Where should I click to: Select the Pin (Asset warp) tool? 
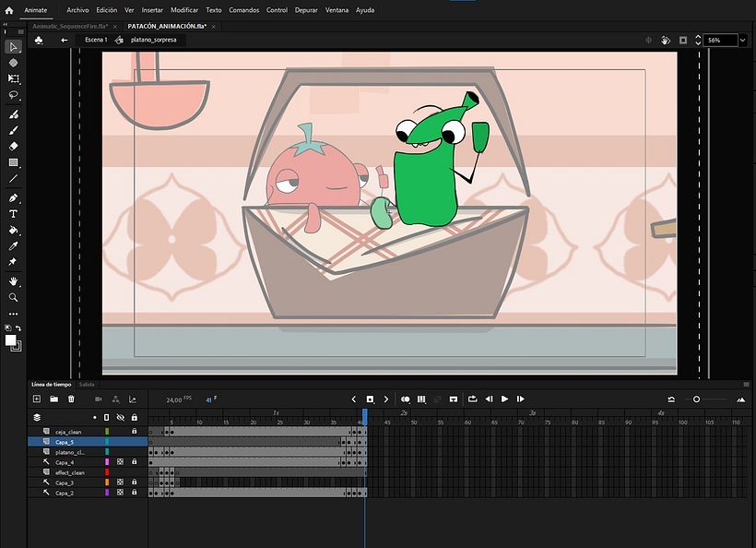[x=14, y=261]
